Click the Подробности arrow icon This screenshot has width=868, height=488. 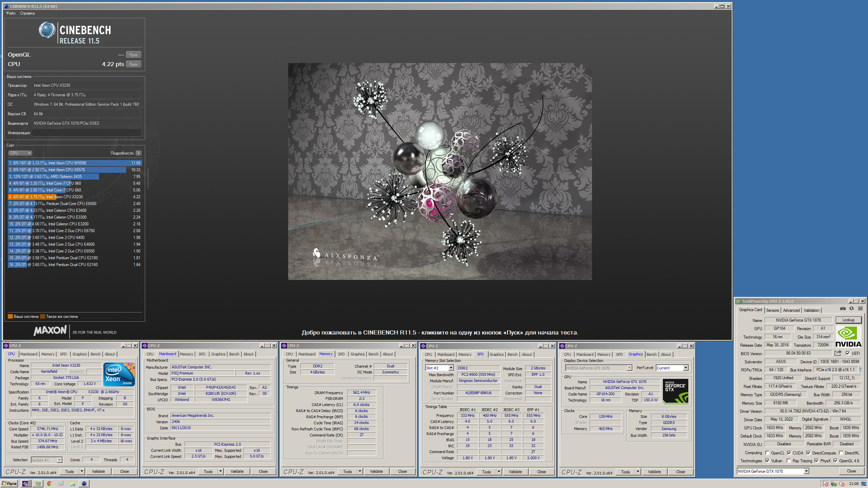coord(139,153)
